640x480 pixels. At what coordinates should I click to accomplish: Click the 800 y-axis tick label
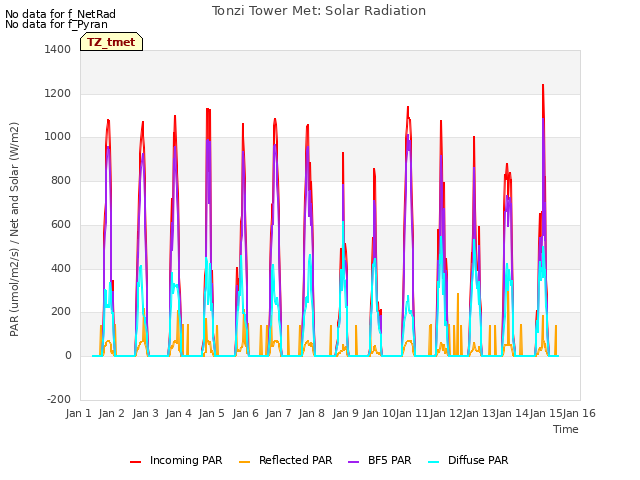(x=61, y=180)
